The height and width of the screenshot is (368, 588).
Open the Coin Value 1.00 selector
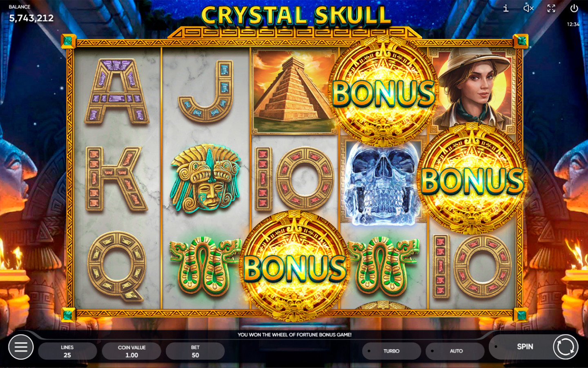click(x=131, y=351)
